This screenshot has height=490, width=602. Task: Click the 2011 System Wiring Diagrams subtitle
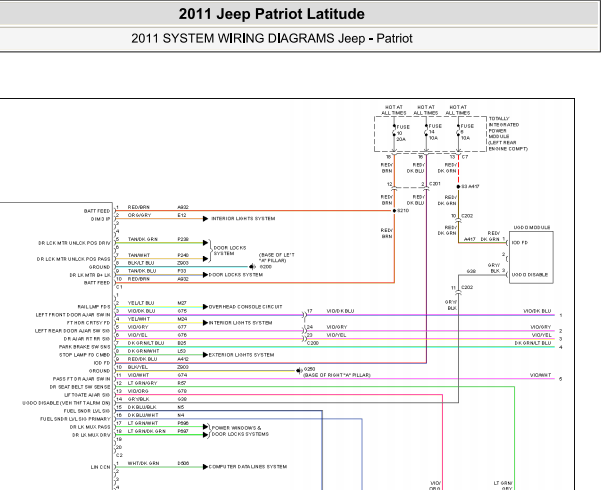tap(271, 38)
